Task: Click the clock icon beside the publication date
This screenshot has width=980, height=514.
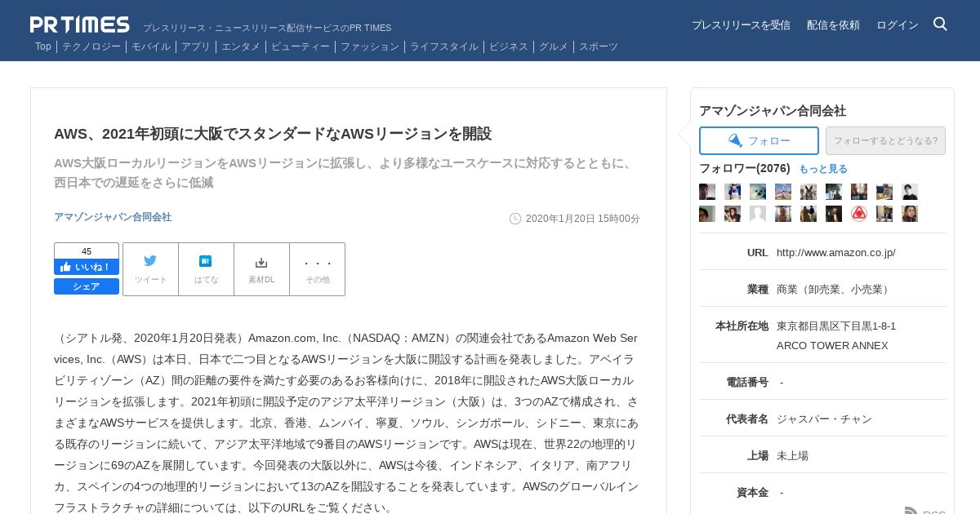Action: tap(515, 219)
